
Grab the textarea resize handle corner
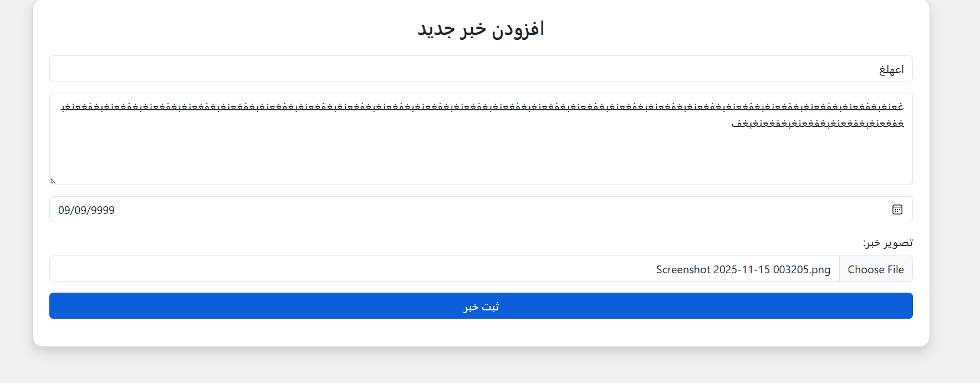53,181
